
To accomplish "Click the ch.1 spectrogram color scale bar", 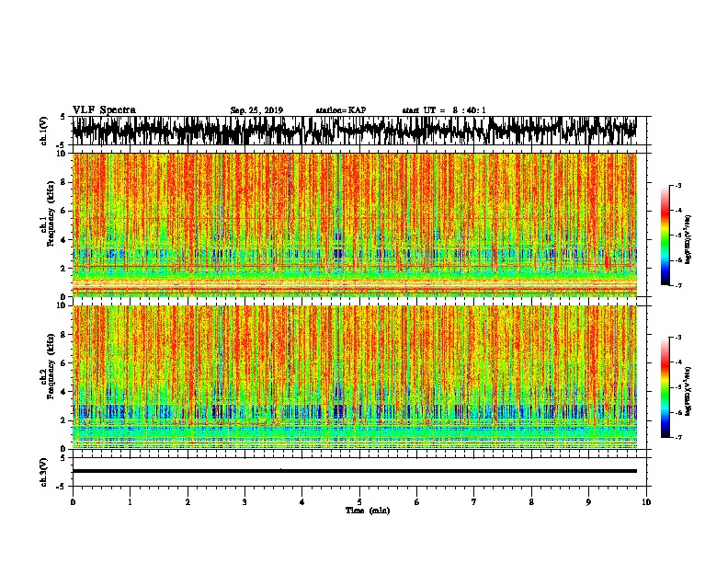I will point(665,236).
